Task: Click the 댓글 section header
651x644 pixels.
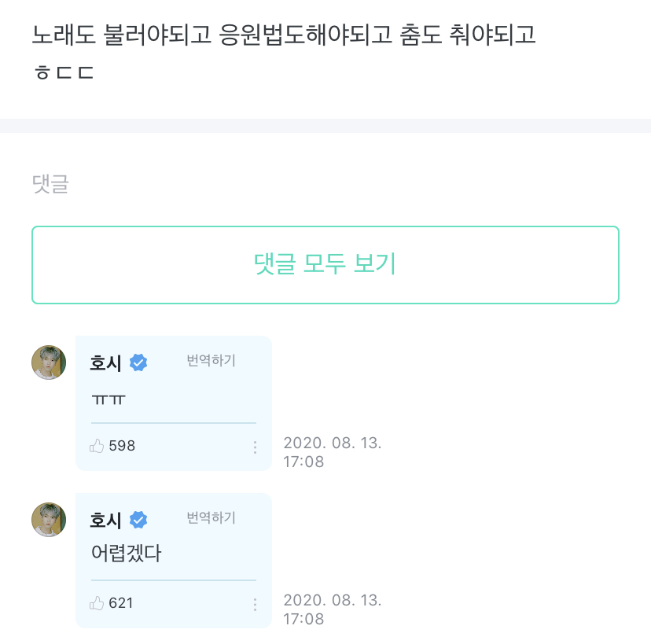Action: point(49,184)
